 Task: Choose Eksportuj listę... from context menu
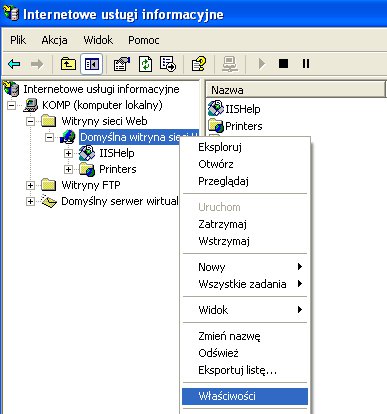point(245,370)
